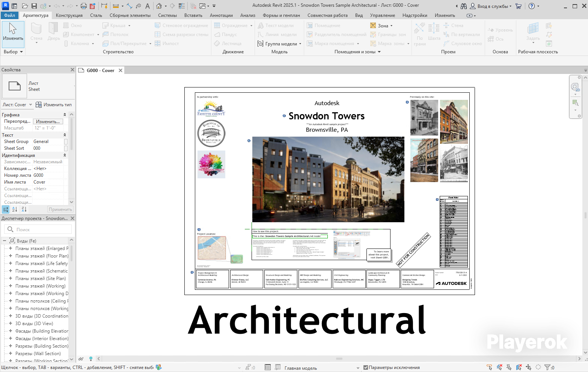588x372 pixels.
Task: Close the Свойства properties panel
Action: [72, 70]
